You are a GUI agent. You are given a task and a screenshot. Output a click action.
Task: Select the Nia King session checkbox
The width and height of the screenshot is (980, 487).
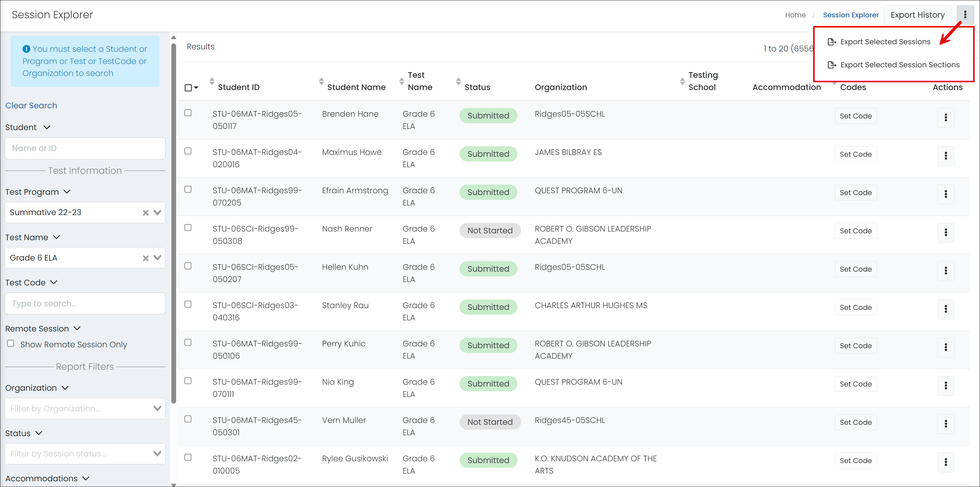click(188, 381)
